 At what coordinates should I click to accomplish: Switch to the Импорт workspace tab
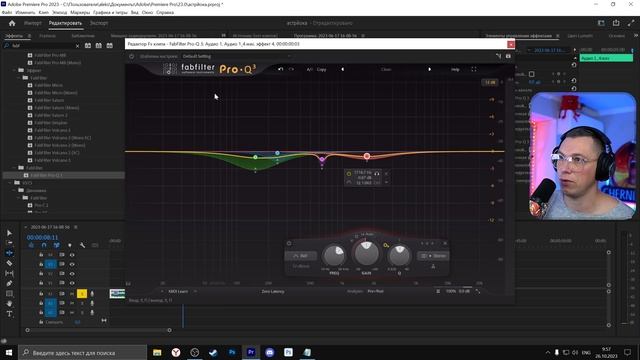pos(33,23)
